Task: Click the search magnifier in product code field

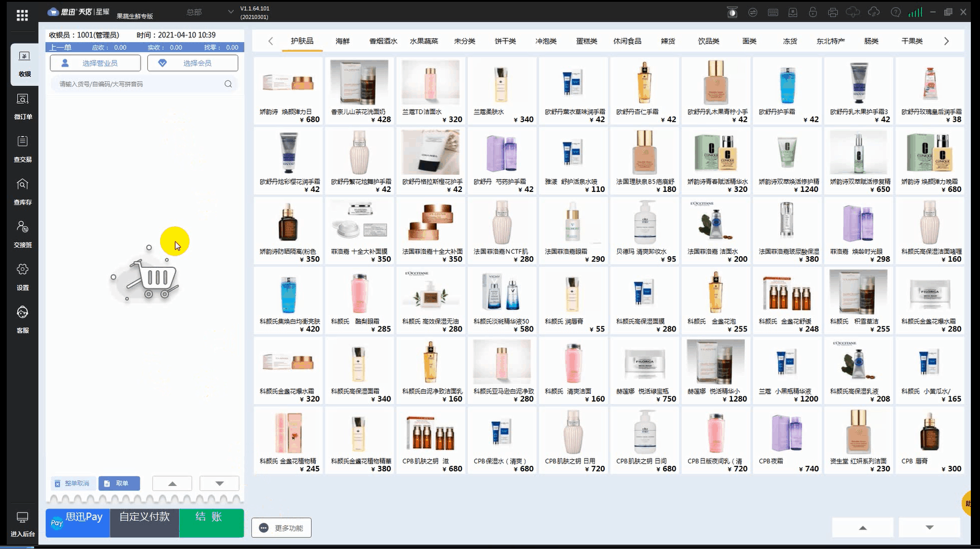Action: click(228, 84)
